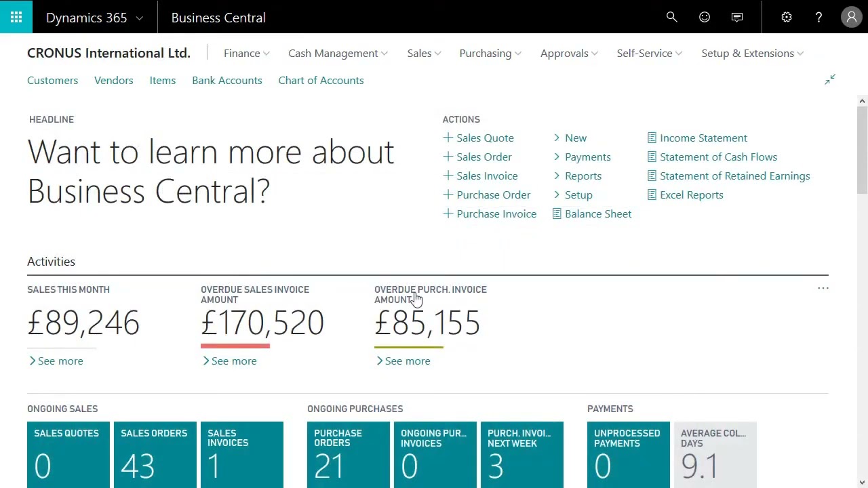Open the user account avatar
868x488 pixels.
851,17
